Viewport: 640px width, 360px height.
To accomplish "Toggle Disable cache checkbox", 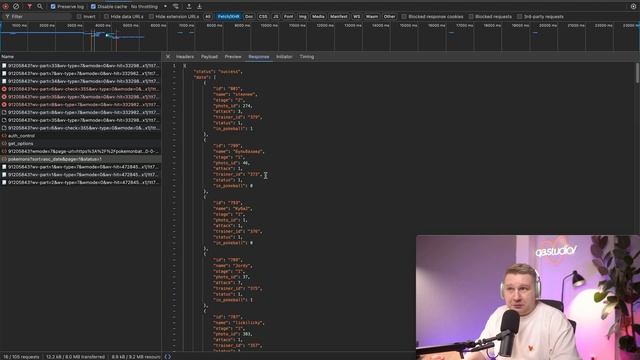I will click(x=93, y=7).
